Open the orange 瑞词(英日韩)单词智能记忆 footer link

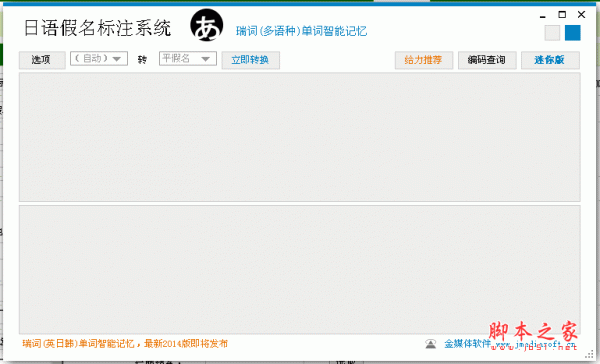click(x=125, y=344)
